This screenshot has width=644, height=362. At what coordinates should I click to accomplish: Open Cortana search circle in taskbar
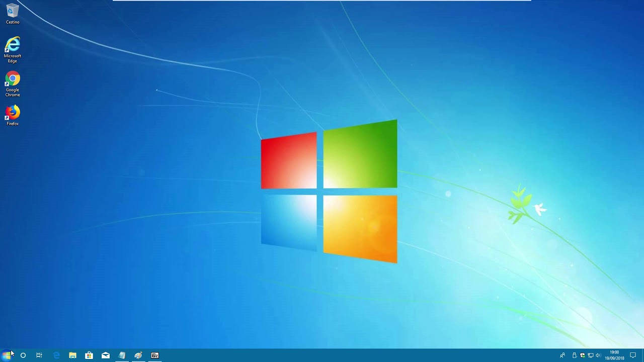[23, 355]
